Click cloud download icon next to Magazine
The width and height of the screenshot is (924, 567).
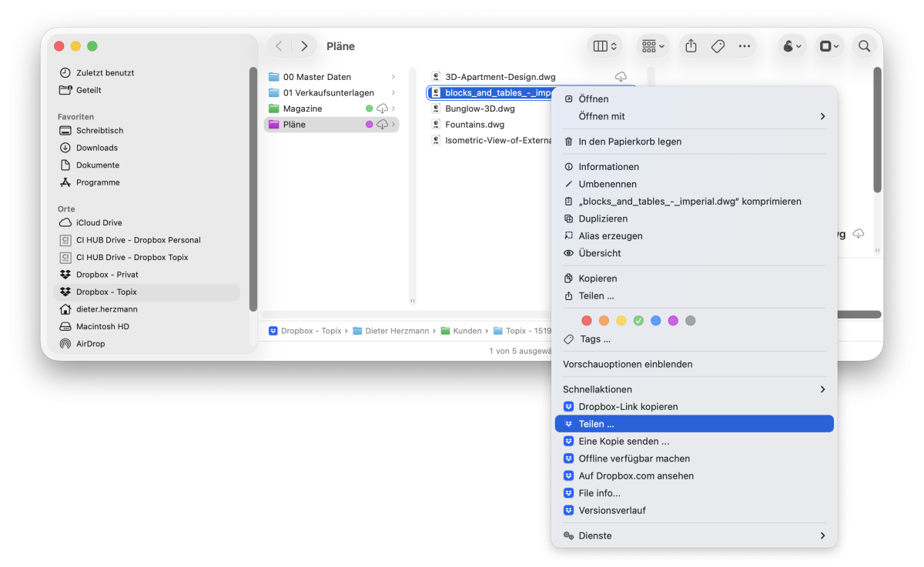[382, 108]
